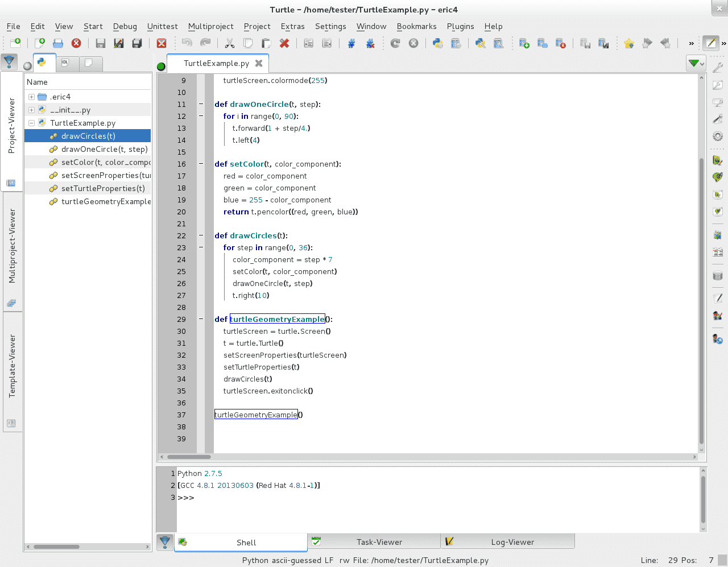Toggle the bottom panel funnel button
728x567 pixels.
coord(165,542)
